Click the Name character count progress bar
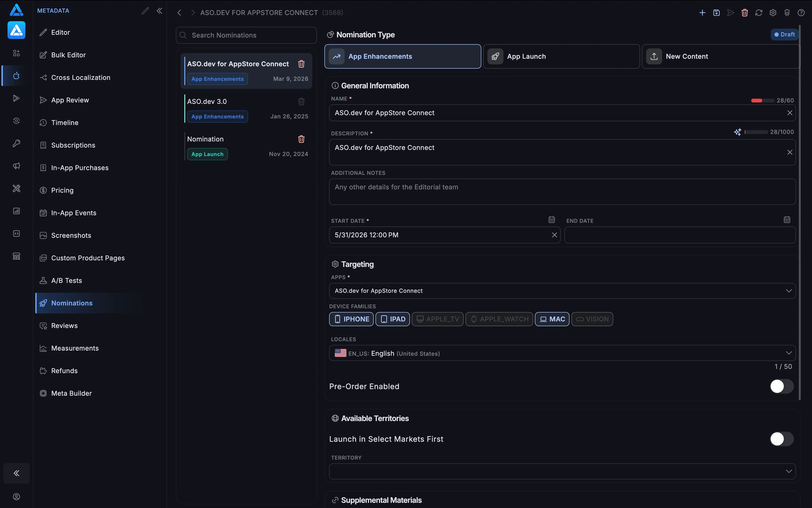The height and width of the screenshot is (508, 812). [x=763, y=101]
